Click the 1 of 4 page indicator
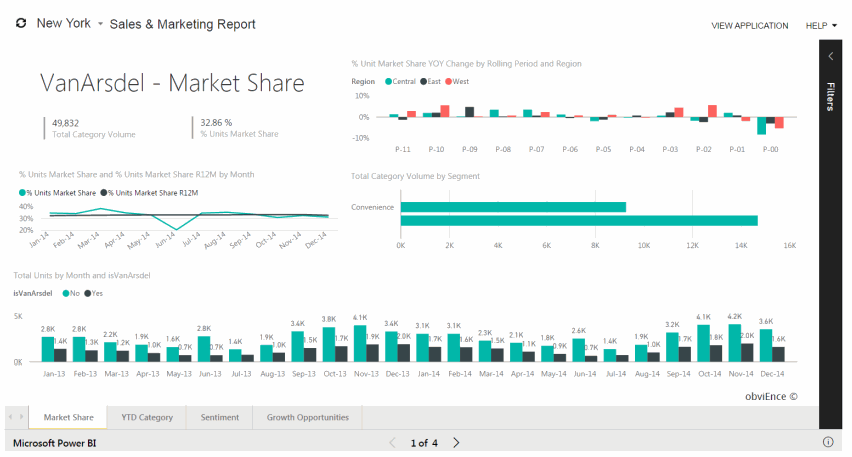The image size is (852, 457). pos(424,443)
